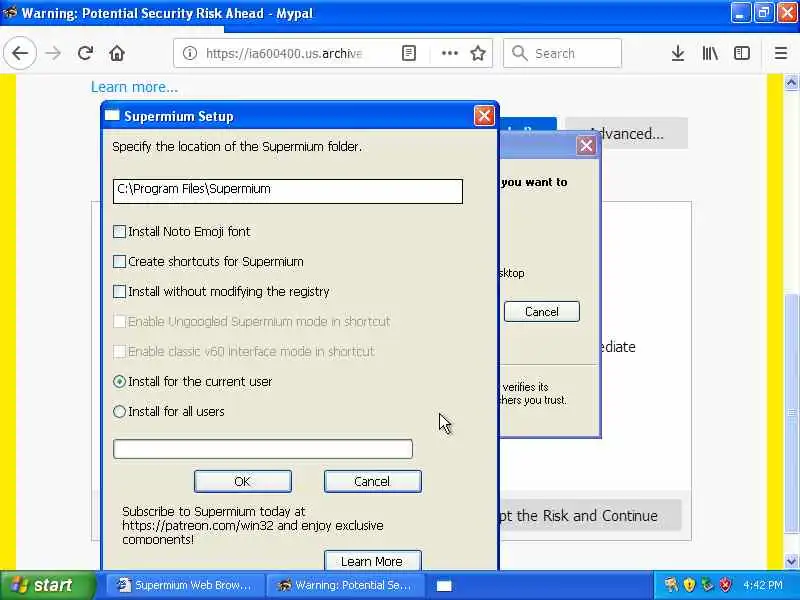Edit the Supermium install folder path

pyautogui.click(x=288, y=191)
